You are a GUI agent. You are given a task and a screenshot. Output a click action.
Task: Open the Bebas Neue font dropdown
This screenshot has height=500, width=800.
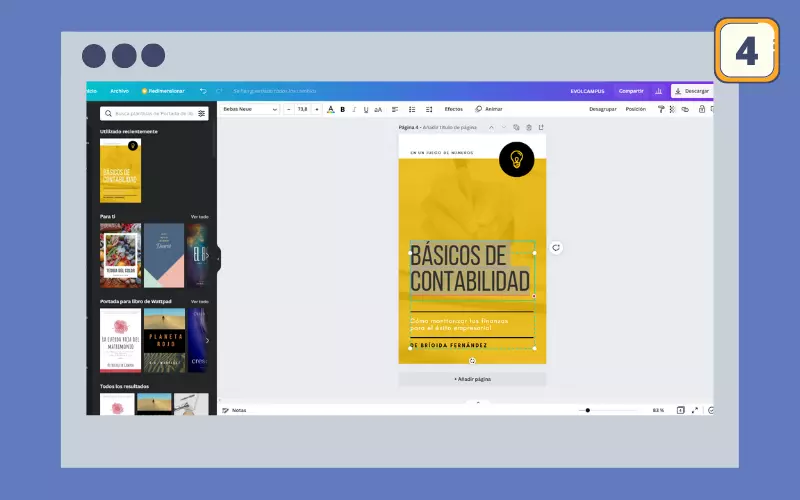point(249,109)
